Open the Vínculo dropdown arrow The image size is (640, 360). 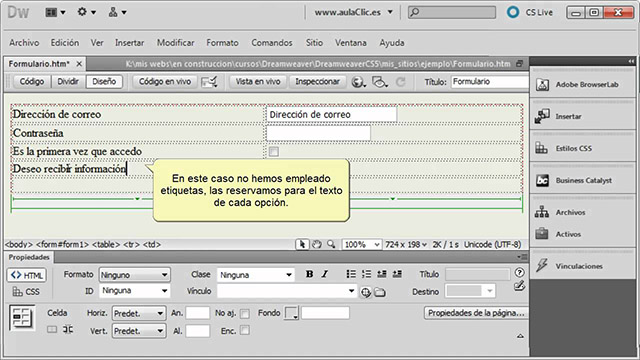tap(351, 291)
